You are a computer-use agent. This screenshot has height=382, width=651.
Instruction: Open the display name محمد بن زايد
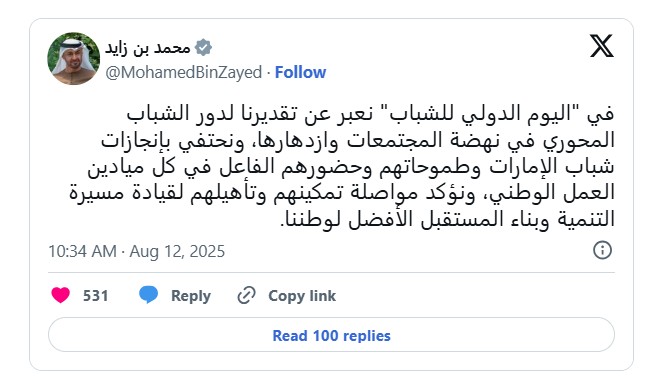(x=147, y=48)
